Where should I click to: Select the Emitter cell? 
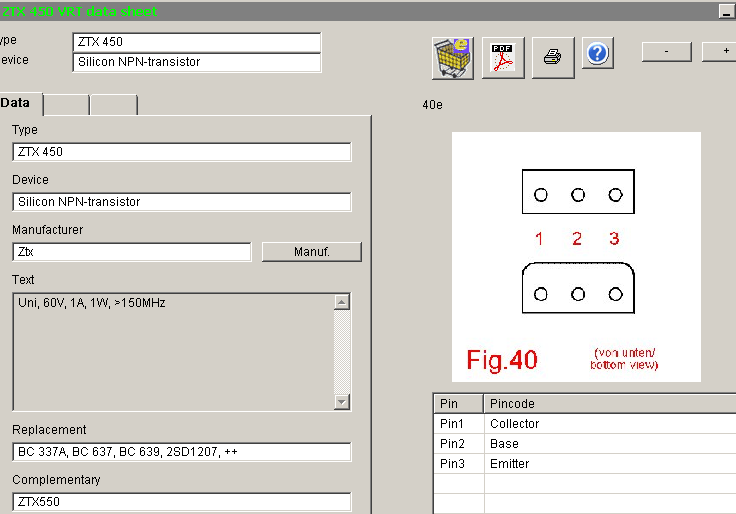(610, 464)
